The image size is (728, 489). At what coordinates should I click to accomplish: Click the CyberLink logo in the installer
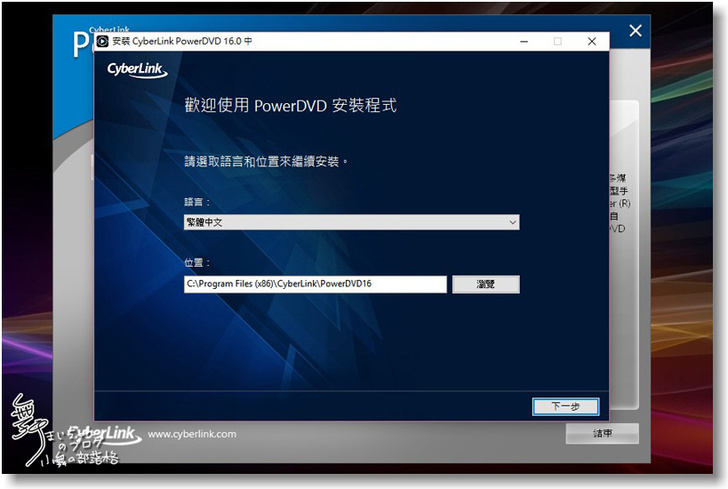click(137, 70)
